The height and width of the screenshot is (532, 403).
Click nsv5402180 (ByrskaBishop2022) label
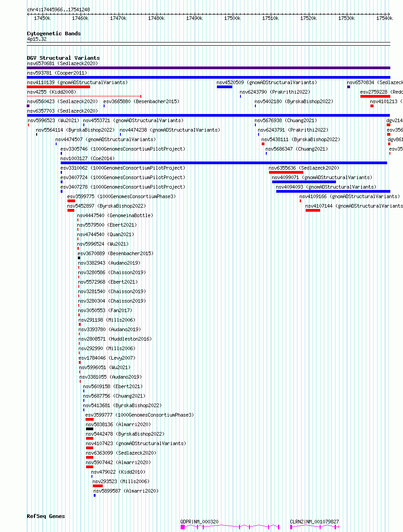tap(294, 101)
